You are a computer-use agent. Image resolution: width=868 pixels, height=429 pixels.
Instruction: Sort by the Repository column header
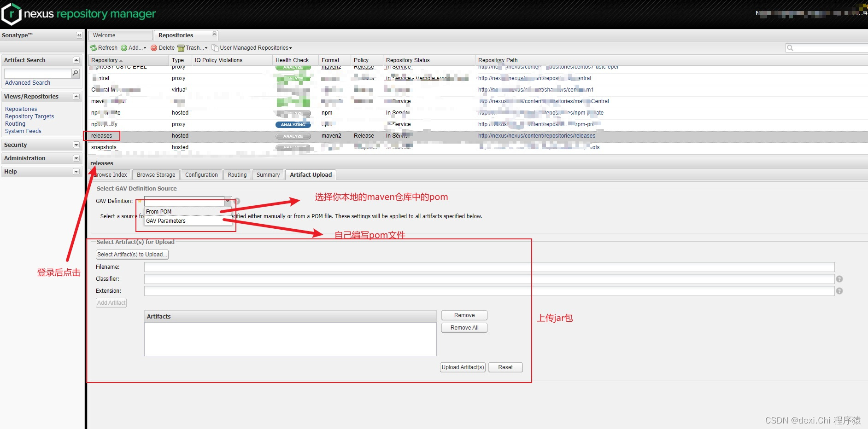click(129, 60)
